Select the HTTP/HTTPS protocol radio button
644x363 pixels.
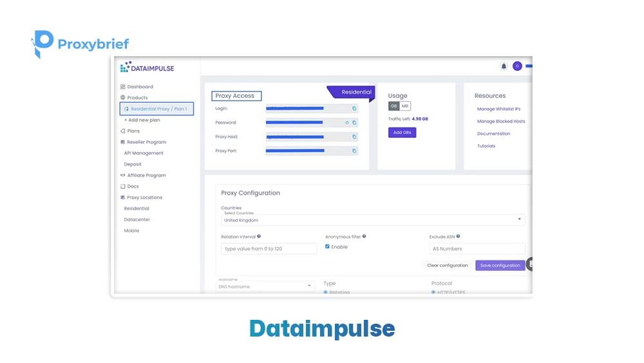tap(433, 292)
